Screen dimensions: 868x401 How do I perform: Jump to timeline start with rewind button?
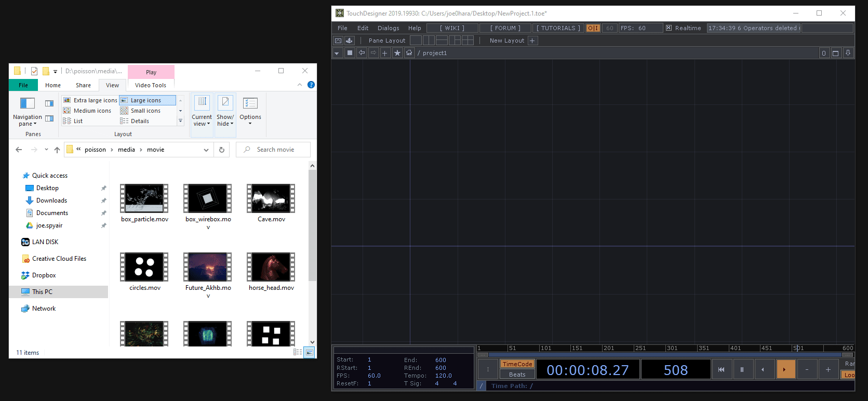click(x=722, y=370)
